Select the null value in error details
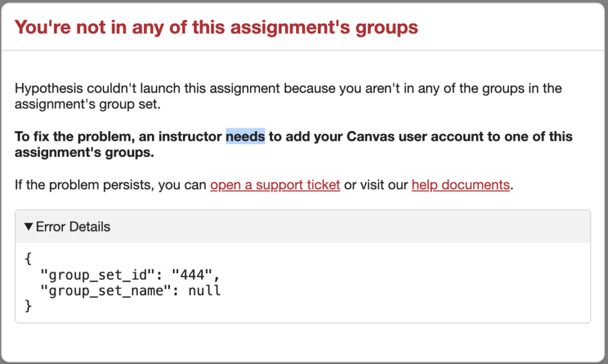The width and height of the screenshot is (608, 364). (204, 290)
